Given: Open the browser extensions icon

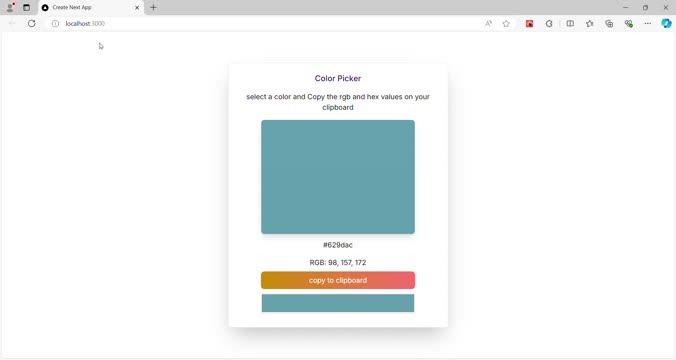Looking at the screenshot, I should (x=549, y=24).
